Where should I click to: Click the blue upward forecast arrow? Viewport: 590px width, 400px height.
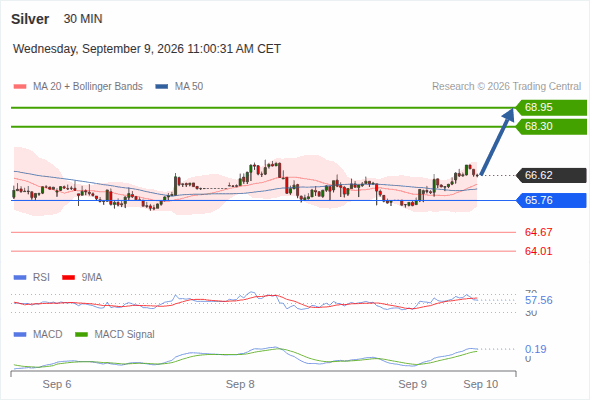coord(497,141)
